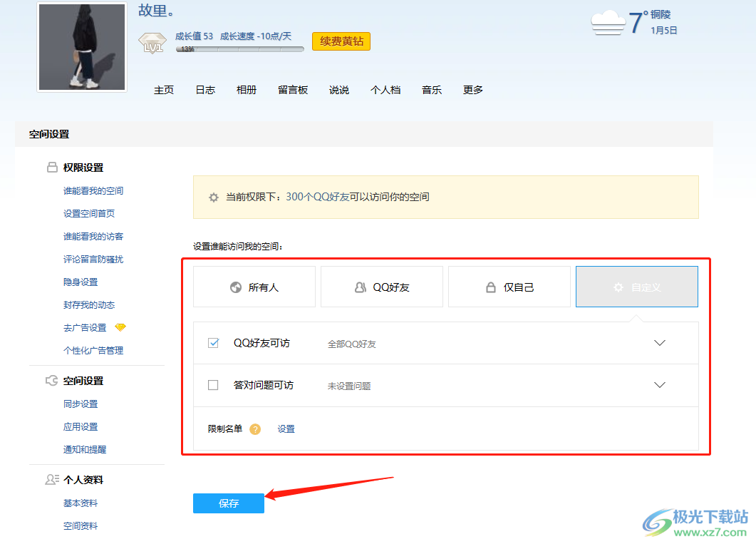Click the 7° temperature reading
The image size is (756, 544).
click(638, 23)
